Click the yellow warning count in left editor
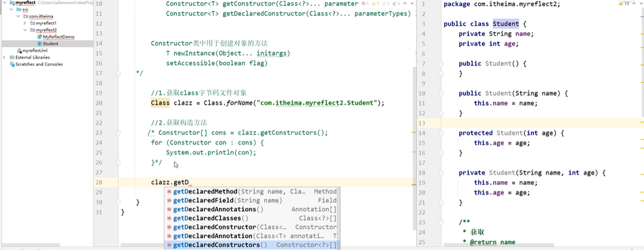 (x=375, y=3)
